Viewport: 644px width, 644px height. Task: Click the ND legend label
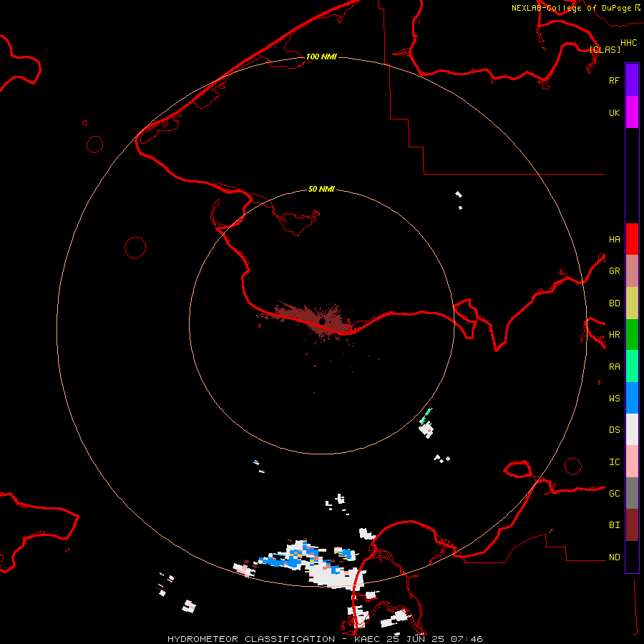pos(614,557)
